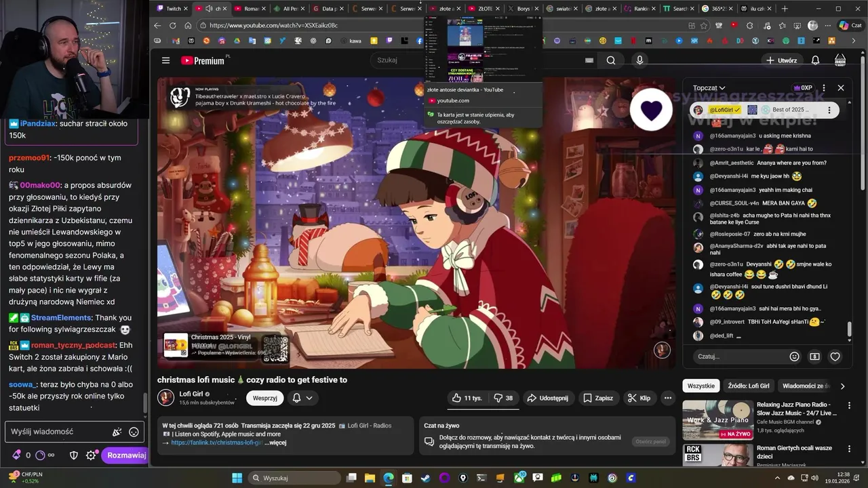Open Steam from the taskbar

click(425, 478)
